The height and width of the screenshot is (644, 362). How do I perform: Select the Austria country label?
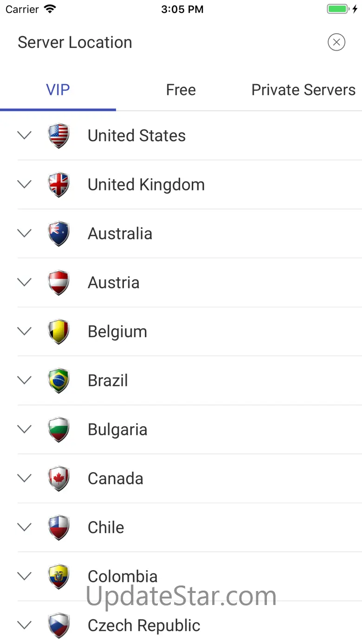114,283
